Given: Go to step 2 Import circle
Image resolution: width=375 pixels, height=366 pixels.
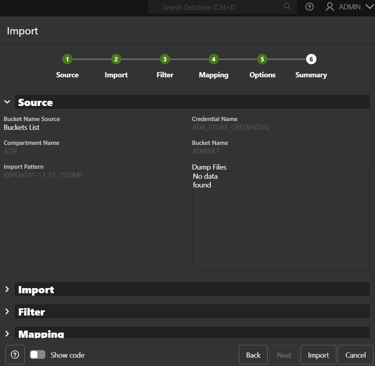Looking at the screenshot, I should coord(116,59).
